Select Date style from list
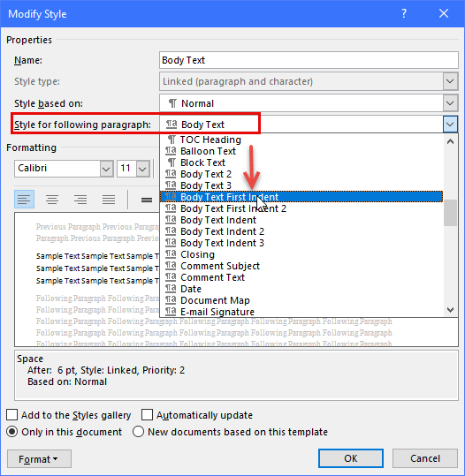The height and width of the screenshot is (476, 465). click(x=301, y=289)
